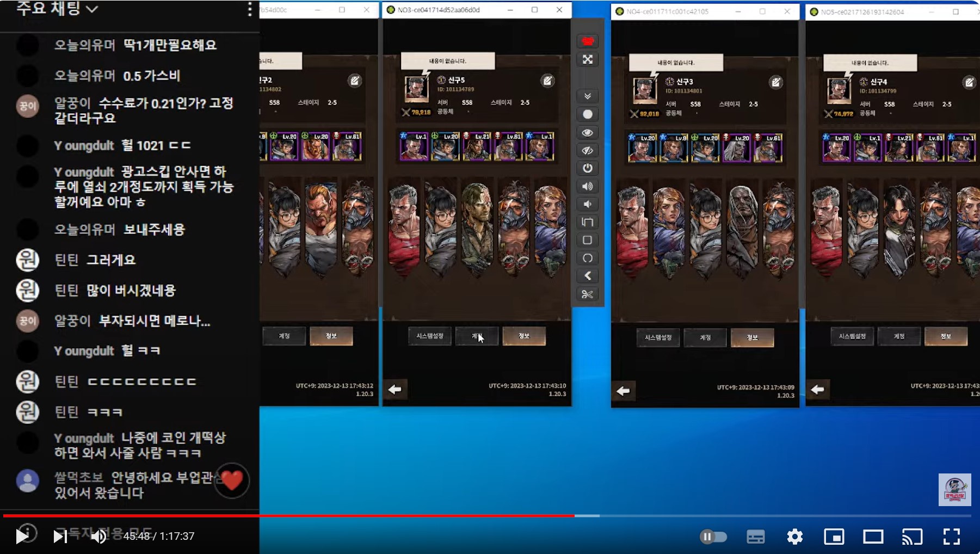Image resolution: width=980 pixels, height=554 pixels.
Task: Switch to theater mode view
Action: pyautogui.click(x=873, y=537)
